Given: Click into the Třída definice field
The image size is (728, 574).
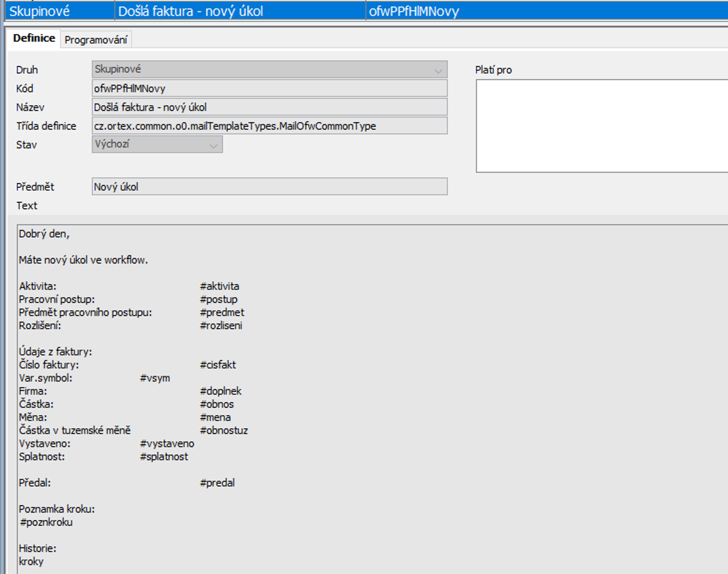Looking at the screenshot, I should pos(269,126).
